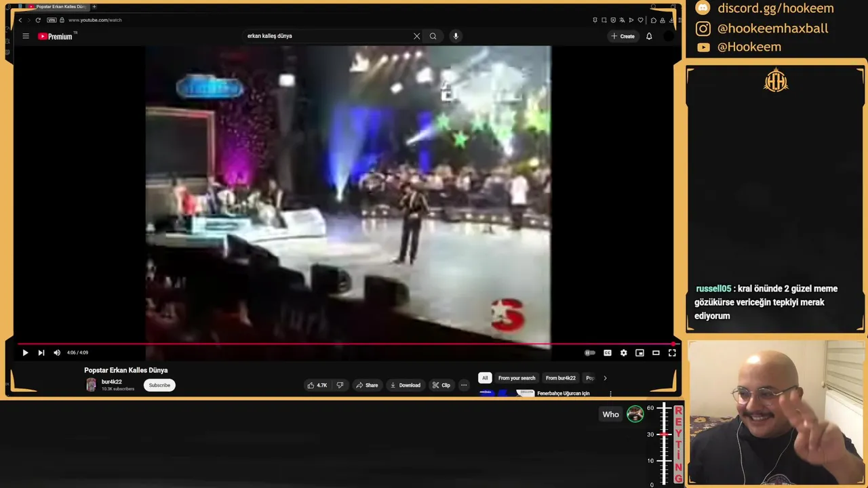Click the discord.gg/hookeem overlay text
Image resolution: width=868 pixels, height=488 pixels.
click(x=776, y=8)
